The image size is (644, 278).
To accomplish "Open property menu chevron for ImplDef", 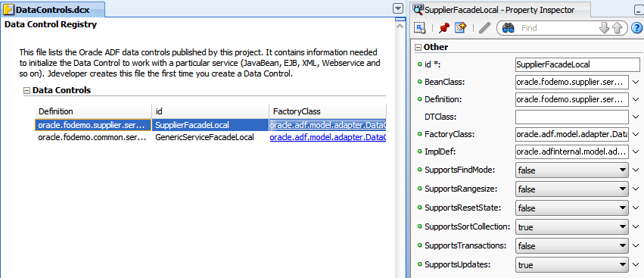I will [636, 151].
